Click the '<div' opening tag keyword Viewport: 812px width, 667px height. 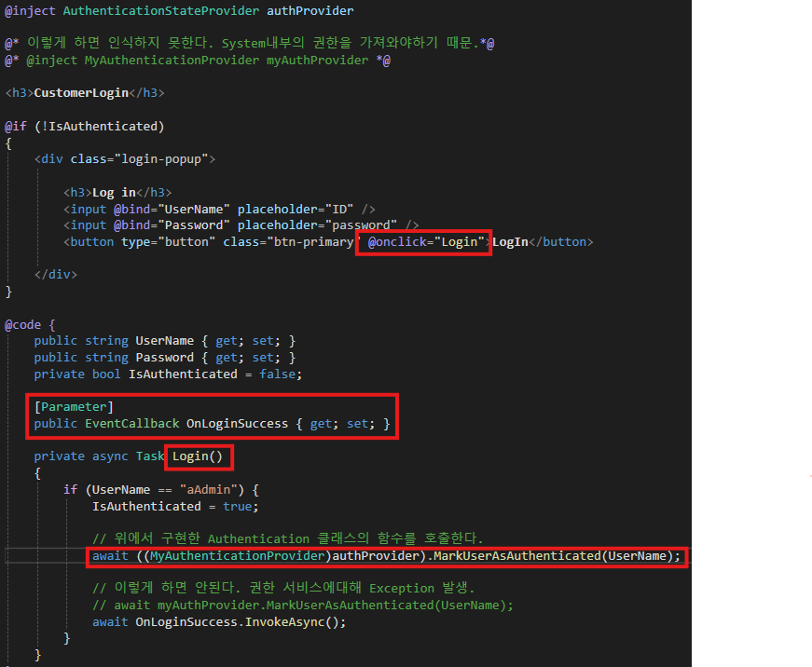tap(48, 159)
